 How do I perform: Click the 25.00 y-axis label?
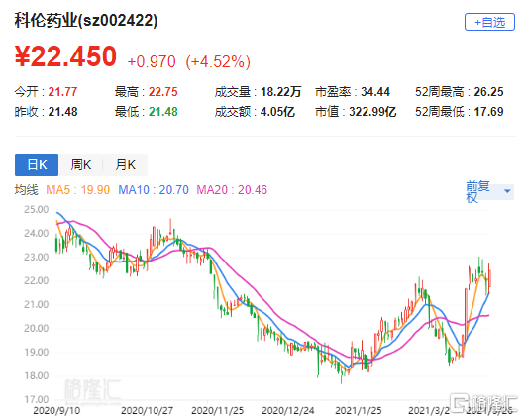tap(36, 209)
